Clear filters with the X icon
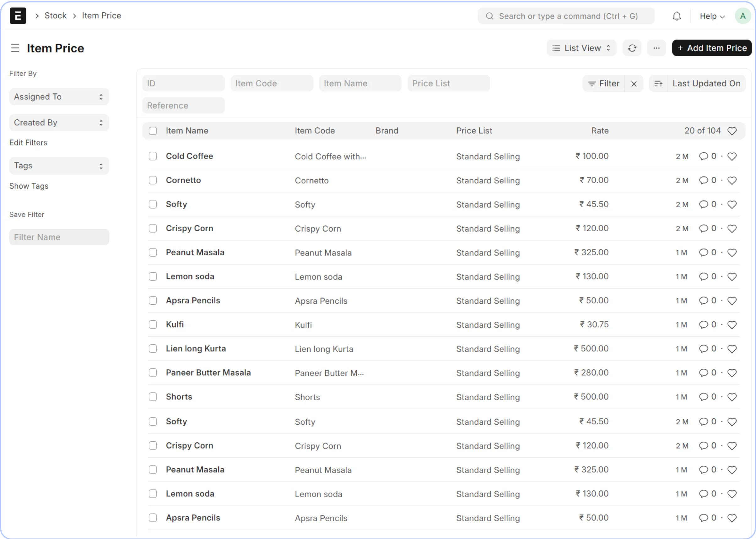The image size is (756, 539). coord(634,84)
